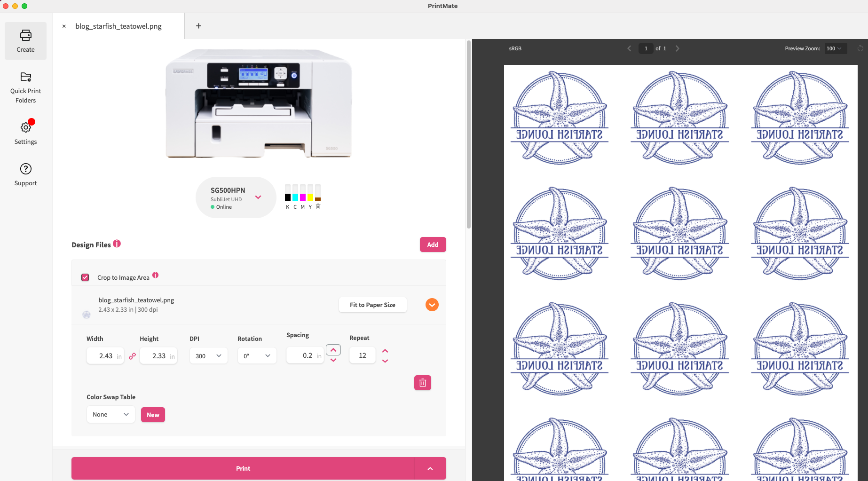Screen dimensions: 868x481
Task: Click the Design Files info icon
Action: point(117,244)
